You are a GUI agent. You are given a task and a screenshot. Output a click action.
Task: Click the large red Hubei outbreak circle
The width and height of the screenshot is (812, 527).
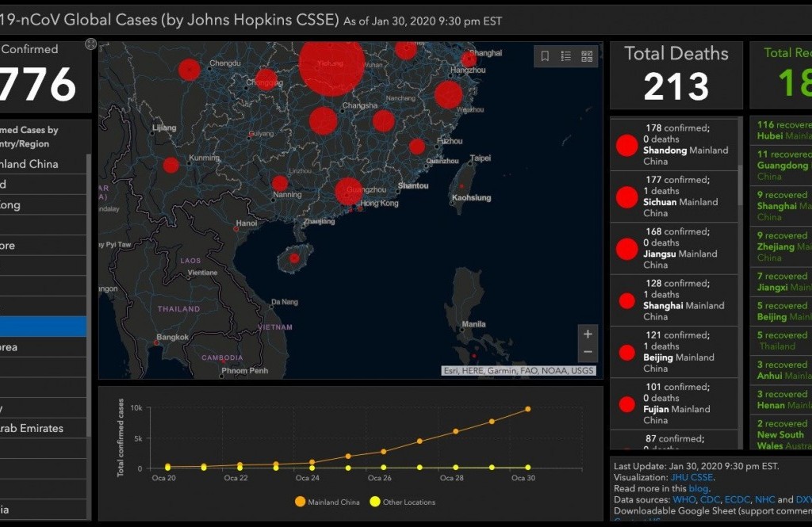point(331,63)
